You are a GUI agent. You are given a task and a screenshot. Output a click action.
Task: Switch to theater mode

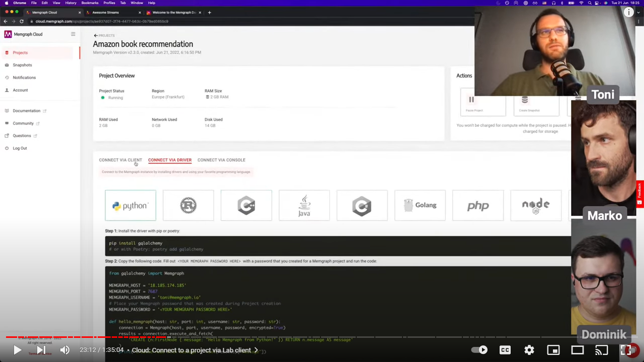click(578, 350)
